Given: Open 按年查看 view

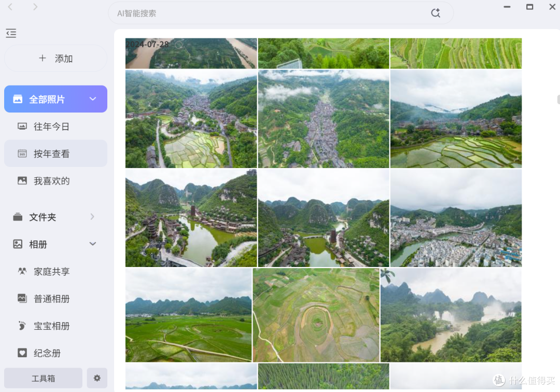Looking at the screenshot, I should point(55,153).
